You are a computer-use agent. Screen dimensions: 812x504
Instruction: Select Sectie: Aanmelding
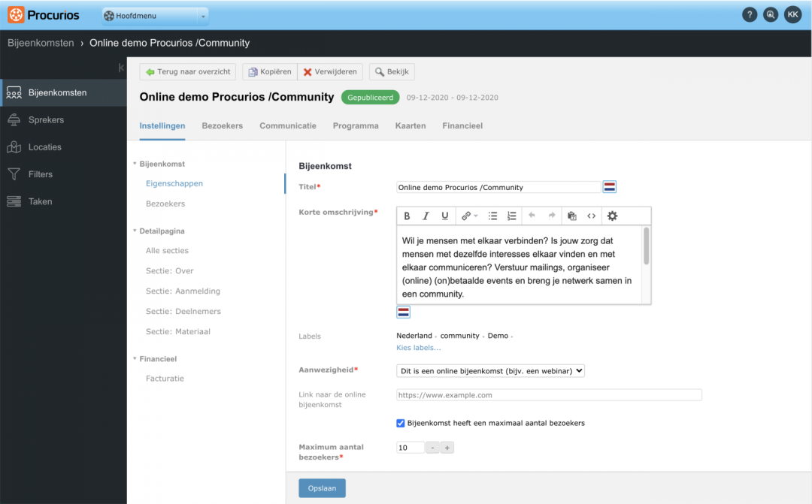tap(183, 291)
